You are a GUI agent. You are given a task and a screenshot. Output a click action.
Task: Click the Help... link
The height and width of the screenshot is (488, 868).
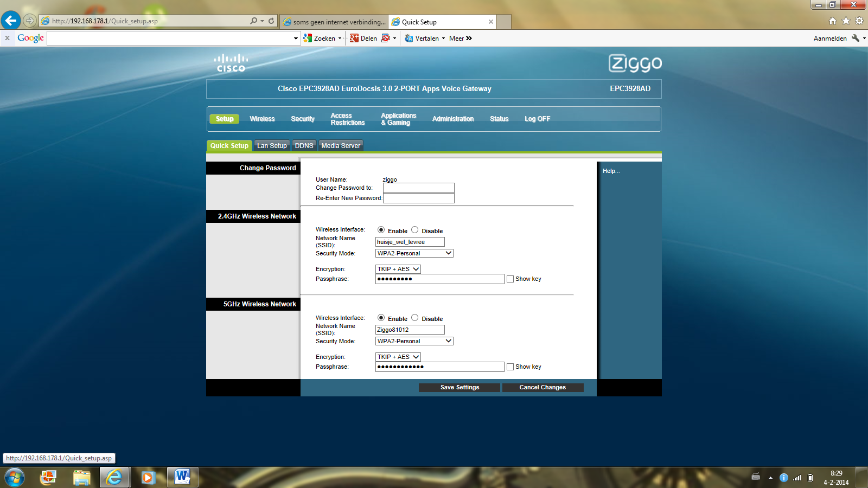[611, 171]
